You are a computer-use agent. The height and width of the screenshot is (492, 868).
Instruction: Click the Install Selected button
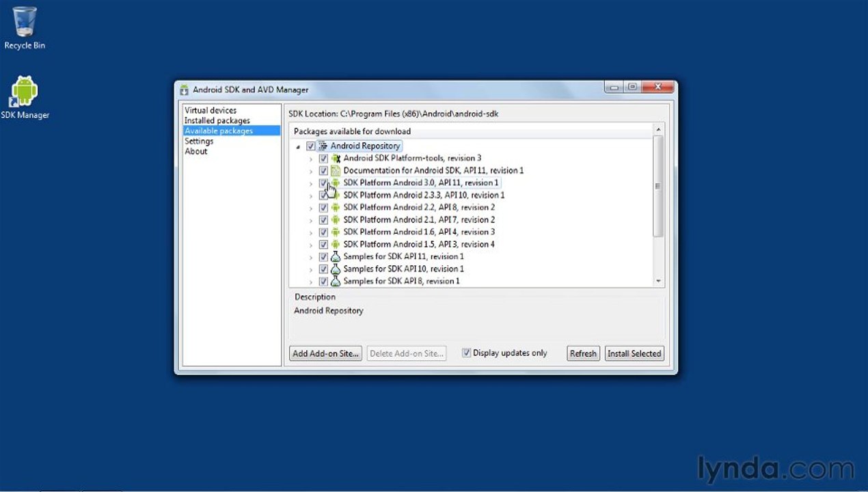click(634, 353)
